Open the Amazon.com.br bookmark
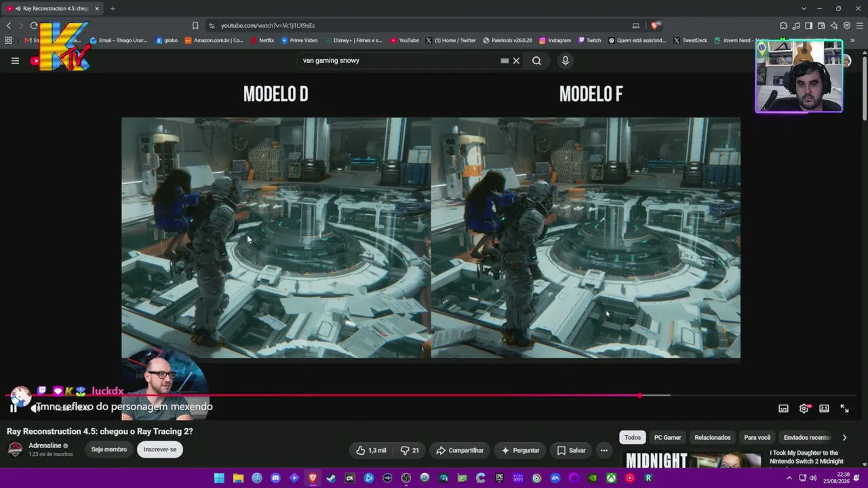 (214, 40)
